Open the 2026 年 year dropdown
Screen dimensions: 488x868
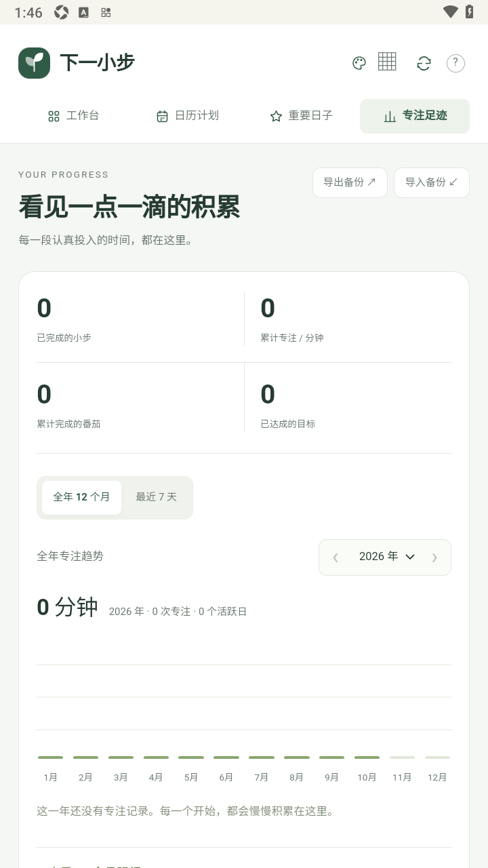coord(386,557)
